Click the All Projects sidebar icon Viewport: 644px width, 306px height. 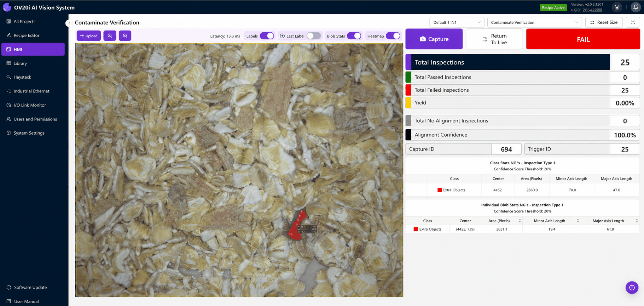pyautogui.click(x=9, y=21)
